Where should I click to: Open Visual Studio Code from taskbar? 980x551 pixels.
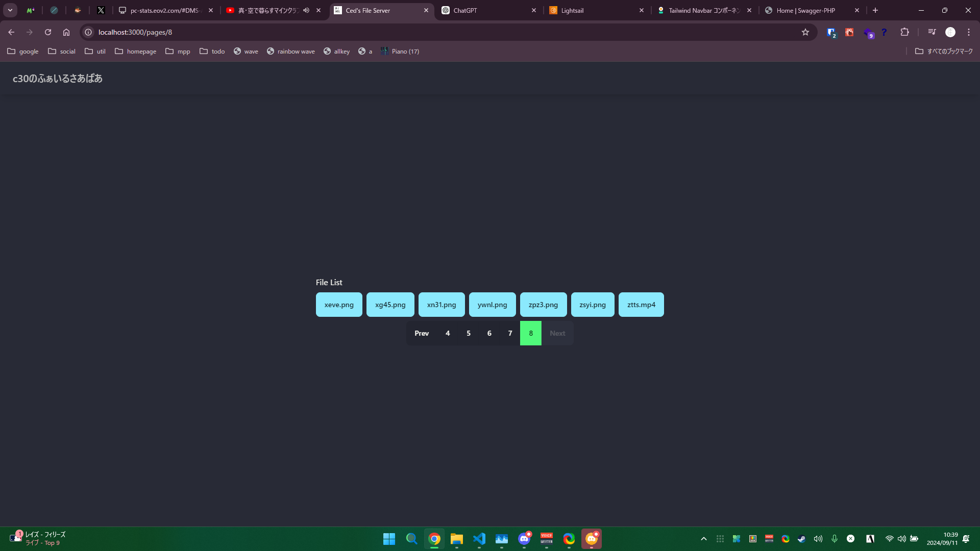479,539
